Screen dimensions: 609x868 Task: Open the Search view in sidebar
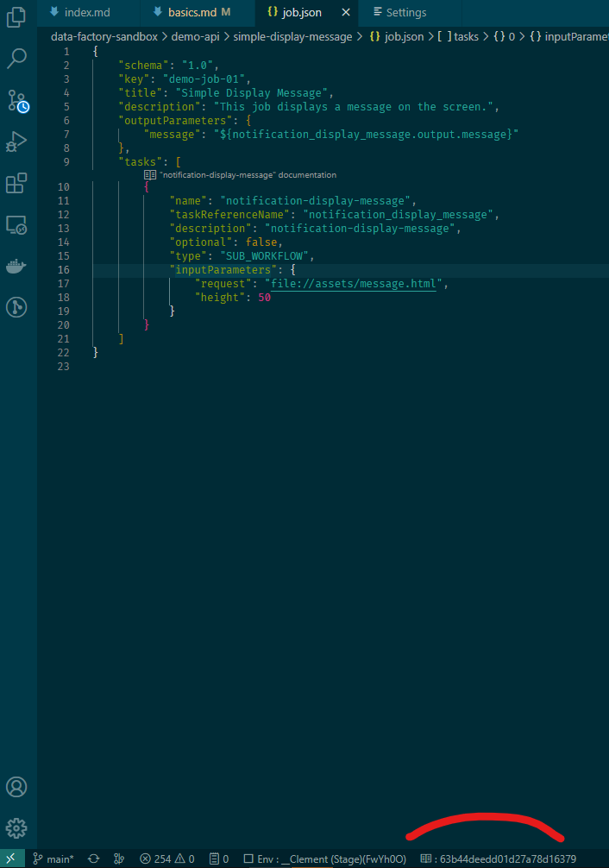coord(17,59)
